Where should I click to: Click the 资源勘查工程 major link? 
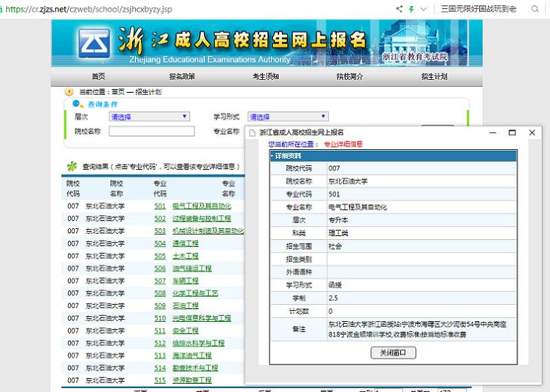tap(192, 380)
